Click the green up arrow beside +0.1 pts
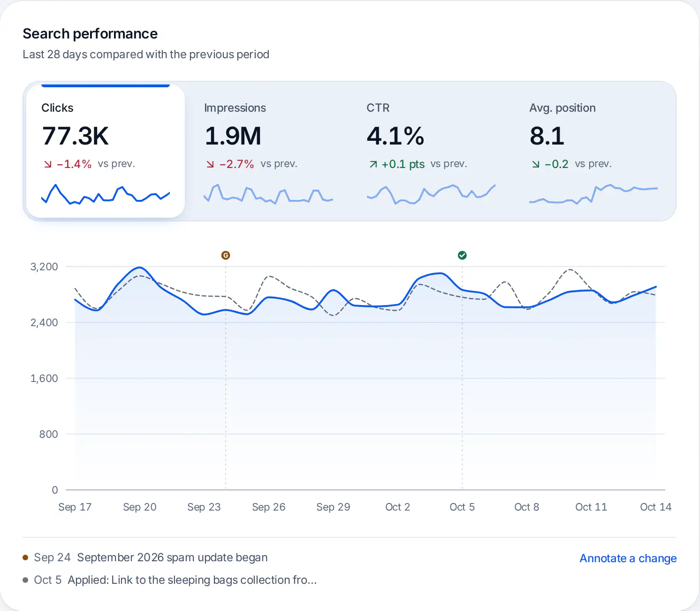Screen dimensions: 700x611 373,164
